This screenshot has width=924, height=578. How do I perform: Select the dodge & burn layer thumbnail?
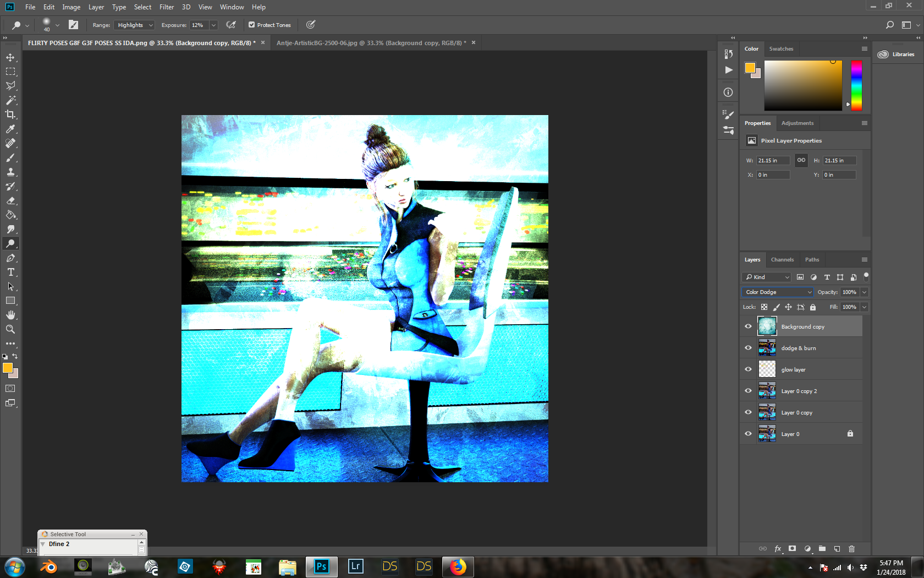tap(767, 348)
